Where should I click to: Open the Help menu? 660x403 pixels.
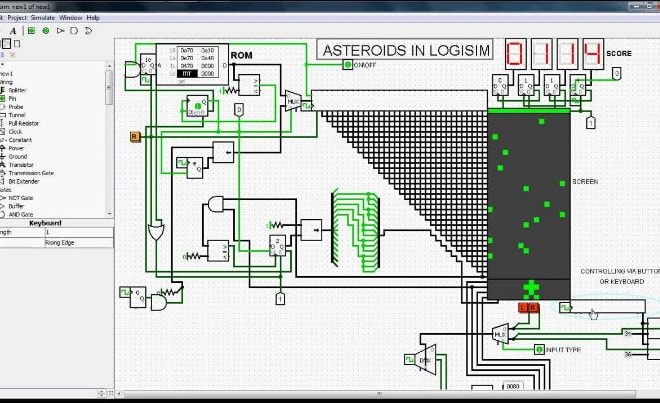(x=93, y=18)
